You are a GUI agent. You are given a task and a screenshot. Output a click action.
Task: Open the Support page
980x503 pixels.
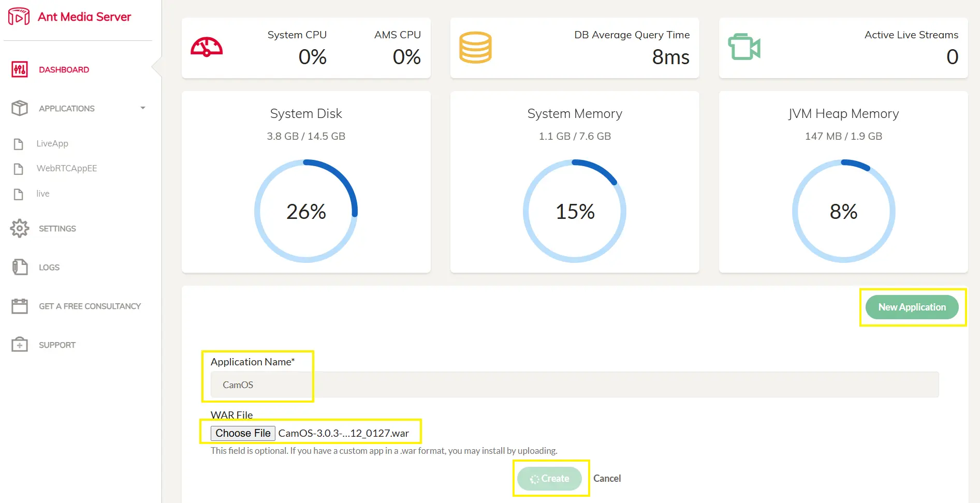click(57, 345)
